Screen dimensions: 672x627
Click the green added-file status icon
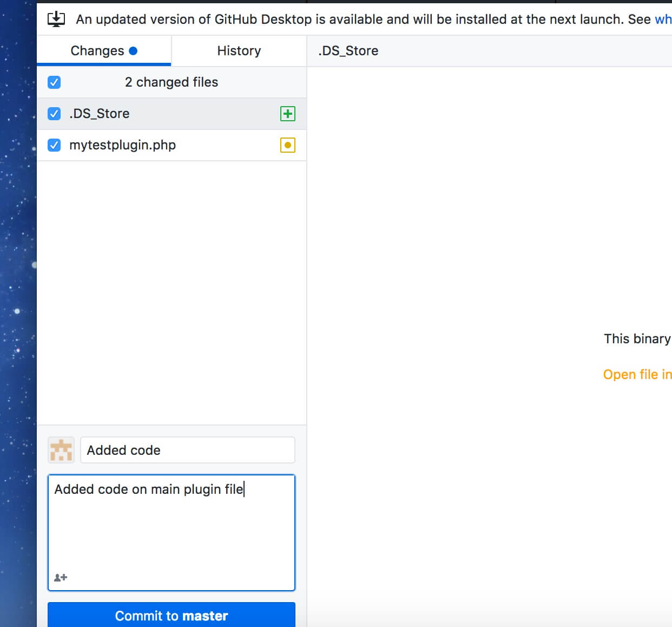pos(288,114)
